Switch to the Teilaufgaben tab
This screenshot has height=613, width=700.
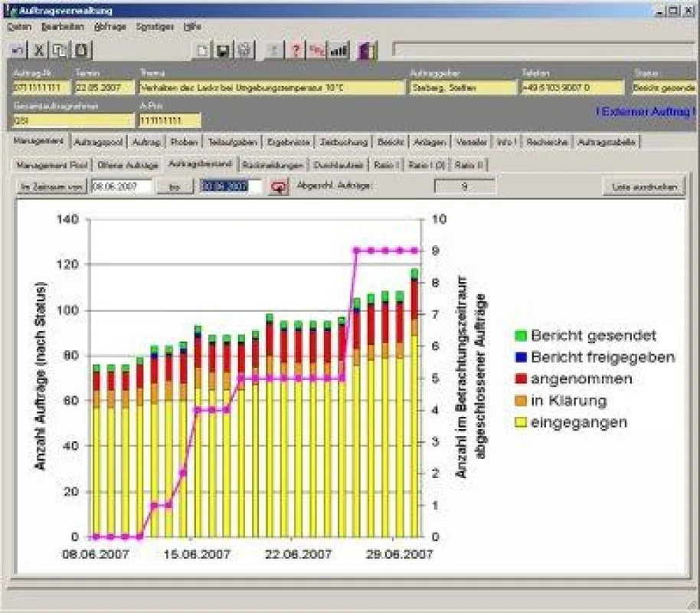click(x=232, y=142)
